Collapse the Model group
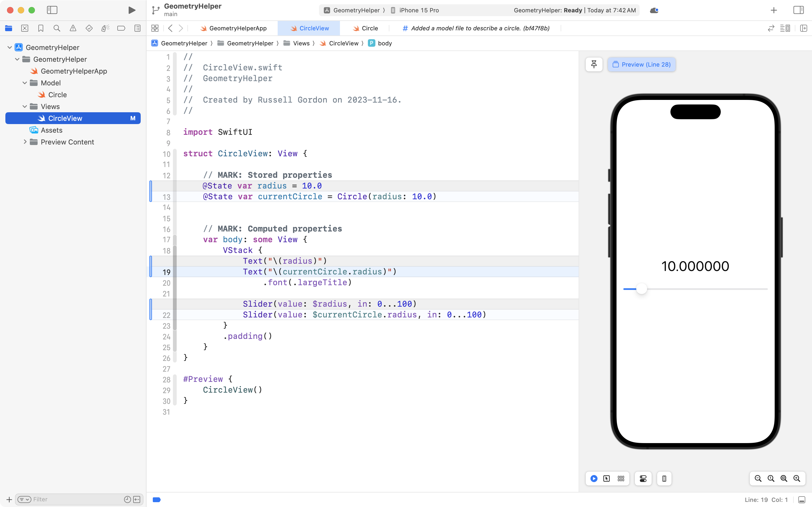This screenshot has width=812, height=507. click(24, 83)
